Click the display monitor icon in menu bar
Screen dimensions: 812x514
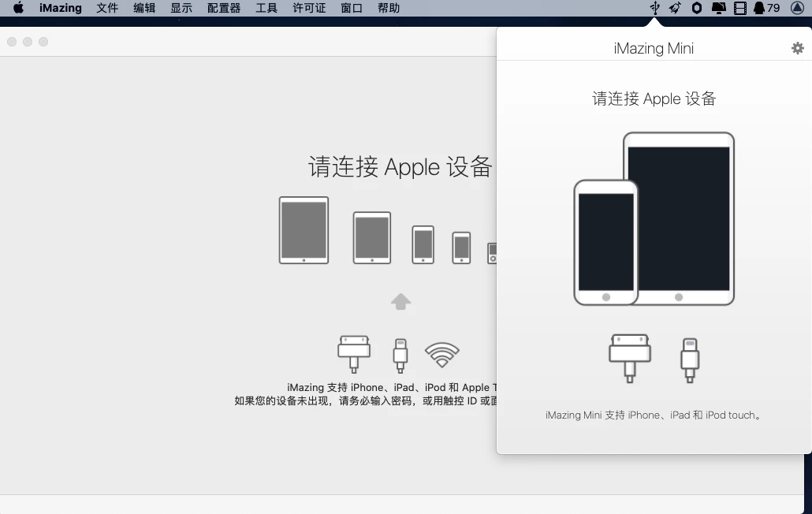(x=718, y=8)
